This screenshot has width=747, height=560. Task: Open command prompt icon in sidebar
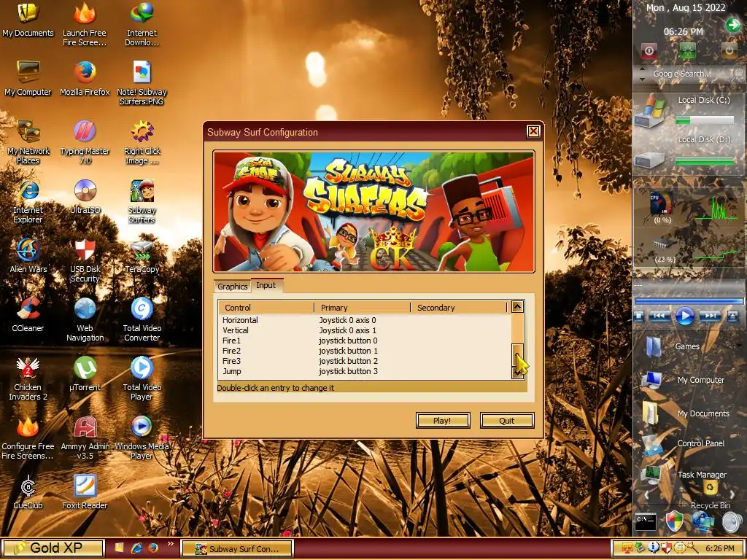tap(646, 521)
